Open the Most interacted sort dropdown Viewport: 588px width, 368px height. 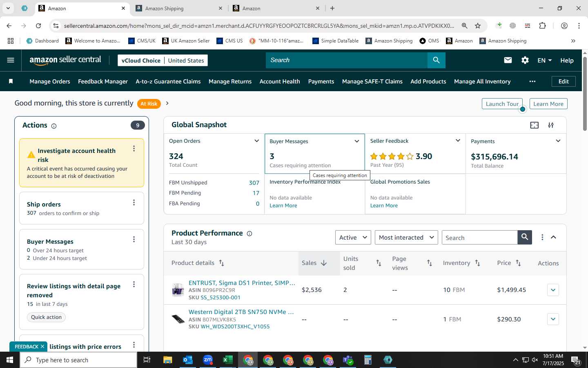(x=406, y=237)
